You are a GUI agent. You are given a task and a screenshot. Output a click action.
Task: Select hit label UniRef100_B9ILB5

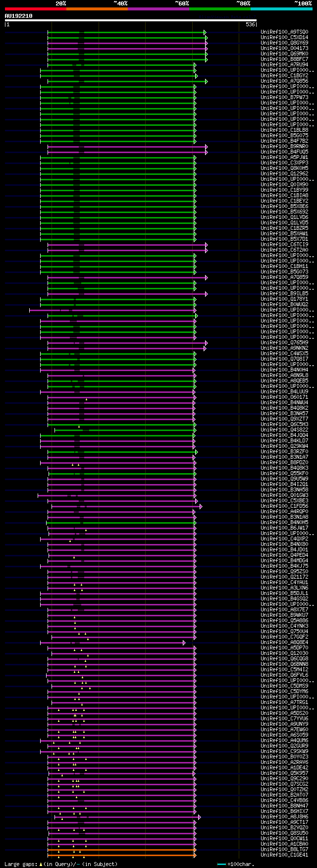(x=284, y=294)
